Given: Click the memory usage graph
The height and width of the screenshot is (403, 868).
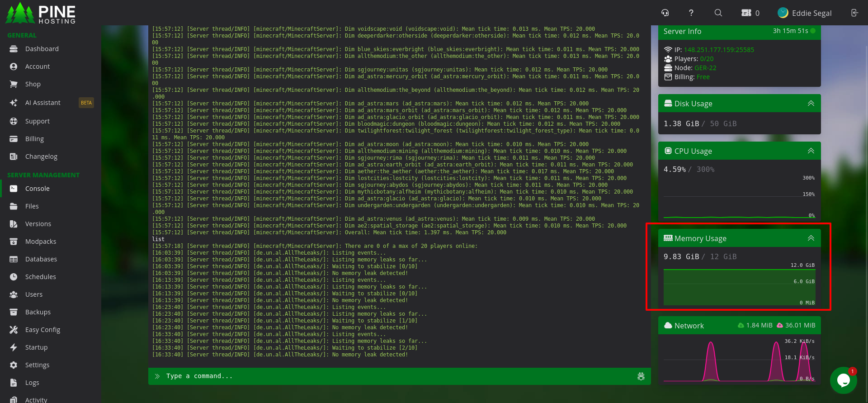Looking at the screenshot, I should point(739,284).
